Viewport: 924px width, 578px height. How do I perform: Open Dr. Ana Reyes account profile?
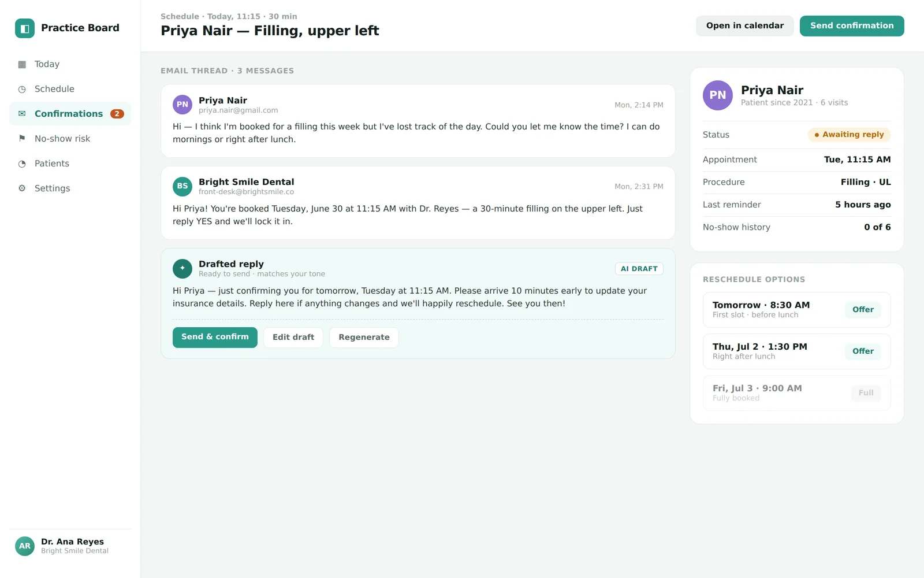pyautogui.click(x=70, y=546)
